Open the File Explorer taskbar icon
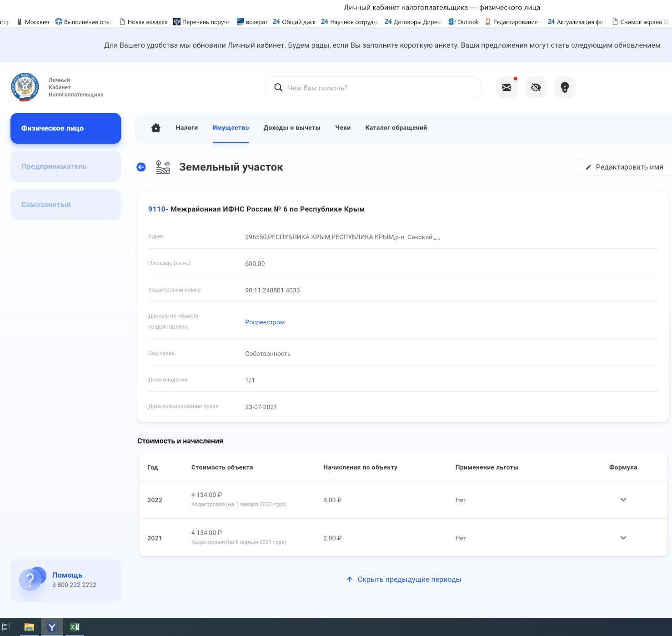The height and width of the screenshot is (636, 672). (x=29, y=627)
